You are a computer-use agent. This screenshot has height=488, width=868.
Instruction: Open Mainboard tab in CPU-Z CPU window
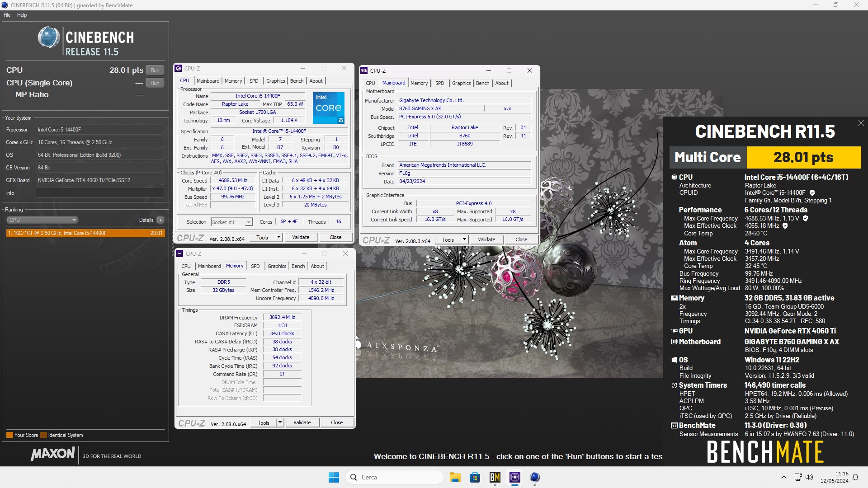(x=208, y=81)
